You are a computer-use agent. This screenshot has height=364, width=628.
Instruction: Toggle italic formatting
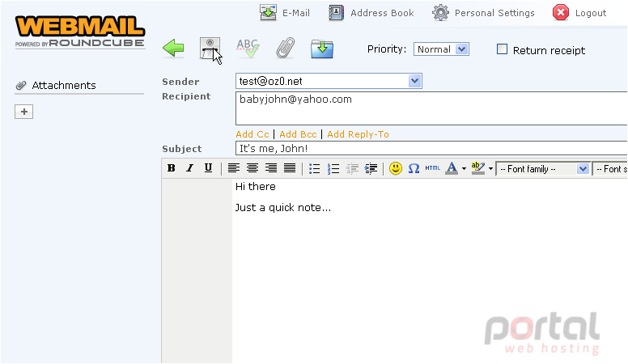tap(190, 168)
